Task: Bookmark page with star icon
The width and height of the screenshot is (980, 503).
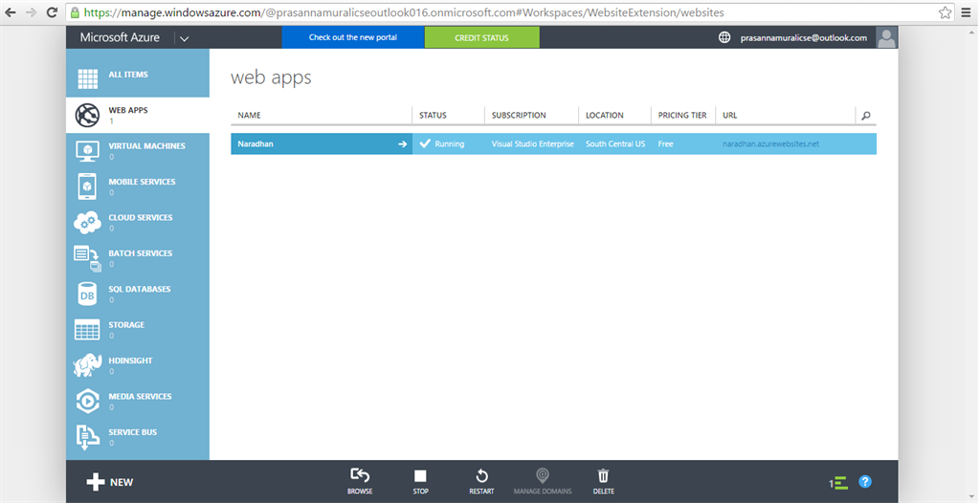Action: tap(945, 11)
